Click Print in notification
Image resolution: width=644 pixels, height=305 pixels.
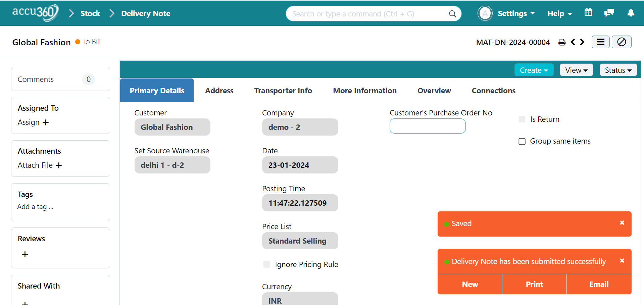pyautogui.click(x=534, y=284)
